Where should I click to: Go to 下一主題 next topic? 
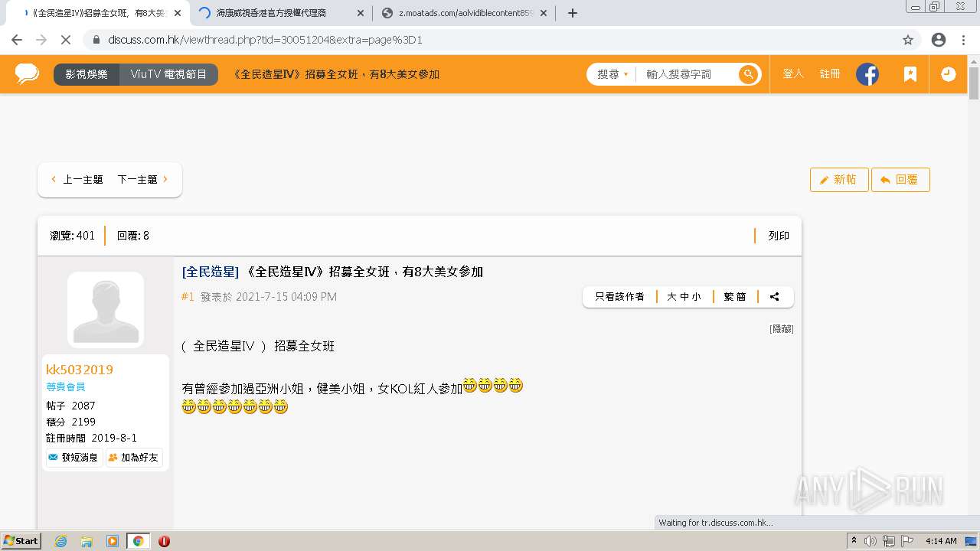[x=143, y=180]
